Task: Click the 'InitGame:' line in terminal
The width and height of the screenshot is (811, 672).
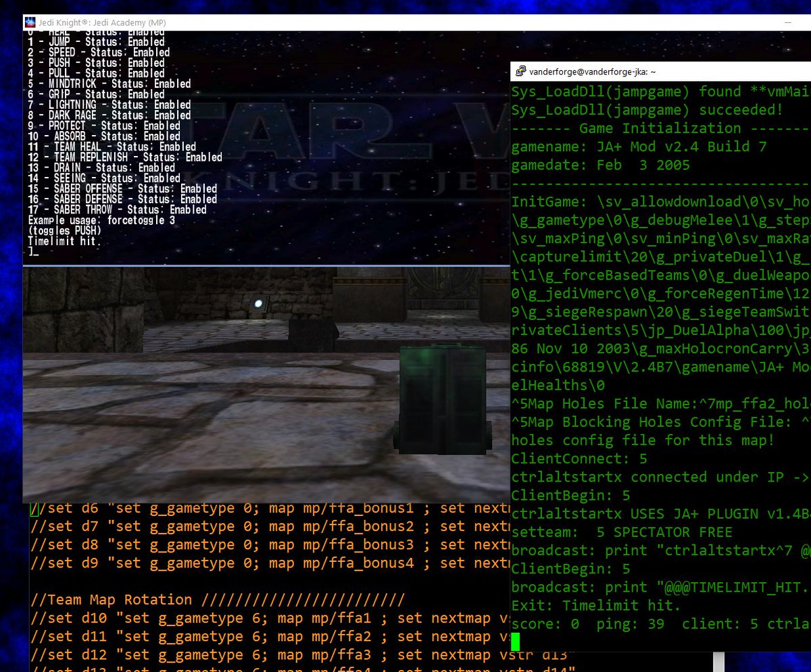Action: (660, 202)
